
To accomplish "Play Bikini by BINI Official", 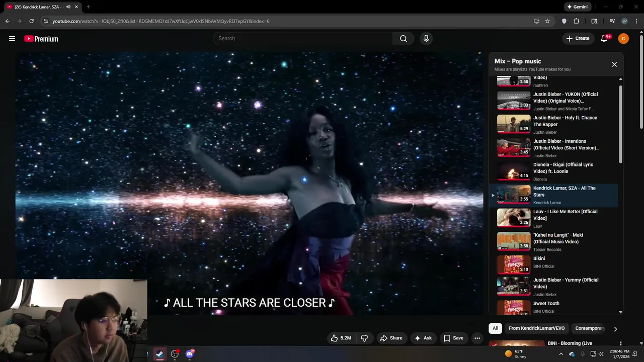I will coord(554,265).
